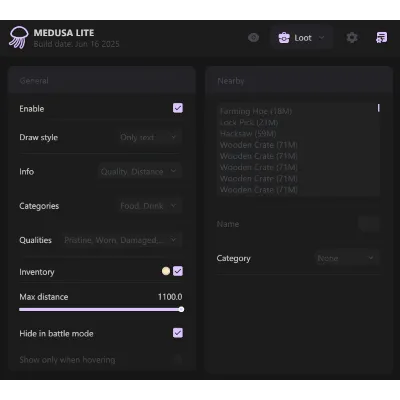
Task: Click the Medusa jellyfish logo
Action: (x=19, y=38)
